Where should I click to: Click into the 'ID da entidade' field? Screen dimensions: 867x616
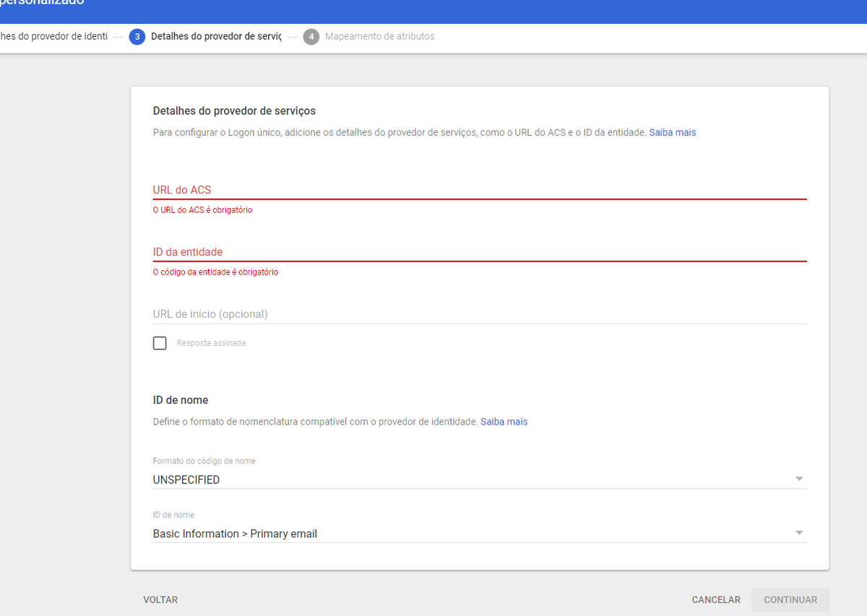point(479,252)
